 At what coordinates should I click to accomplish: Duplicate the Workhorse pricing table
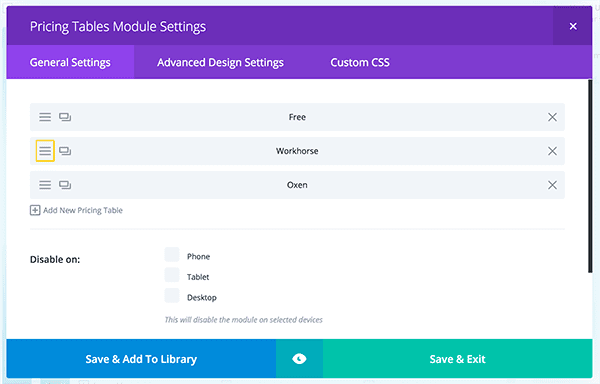(65, 151)
